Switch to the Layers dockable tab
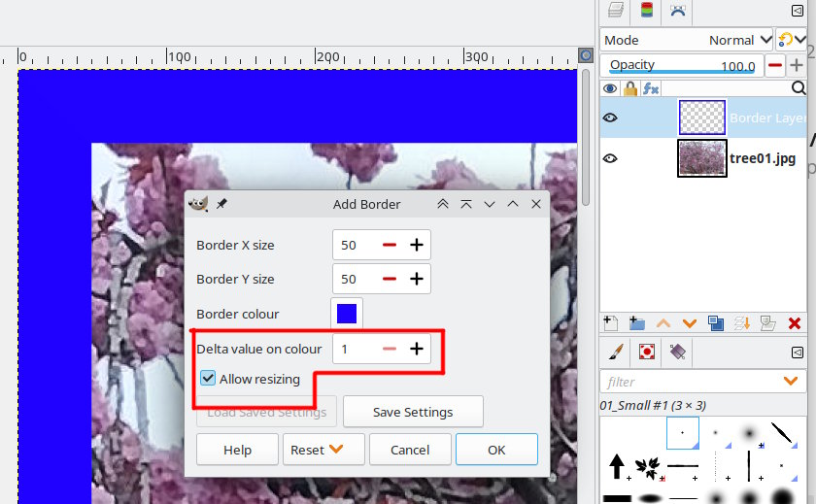This screenshot has height=504, width=816. pos(616,11)
